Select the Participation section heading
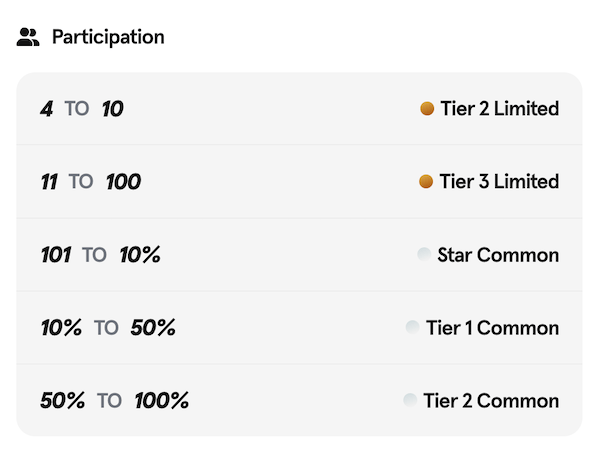 (108, 38)
